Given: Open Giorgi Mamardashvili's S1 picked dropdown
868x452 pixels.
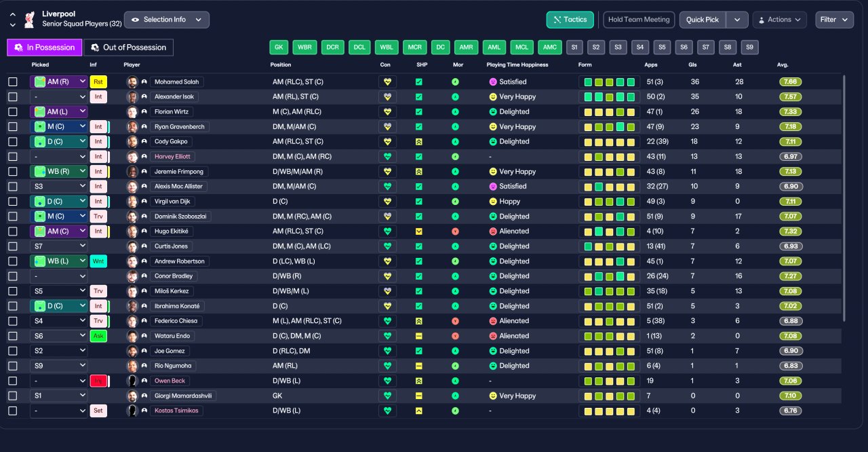Looking at the screenshot, I should click(59, 396).
